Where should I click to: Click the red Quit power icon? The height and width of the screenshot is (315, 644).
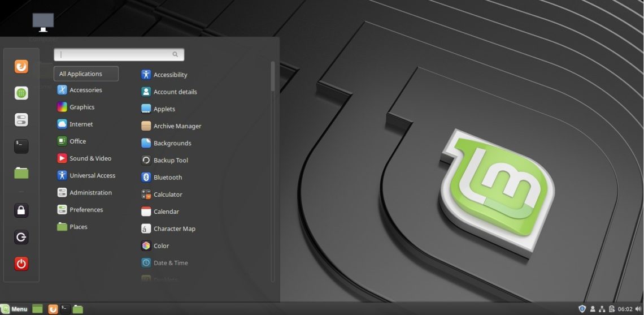pyautogui.click(x=21, y=264)
